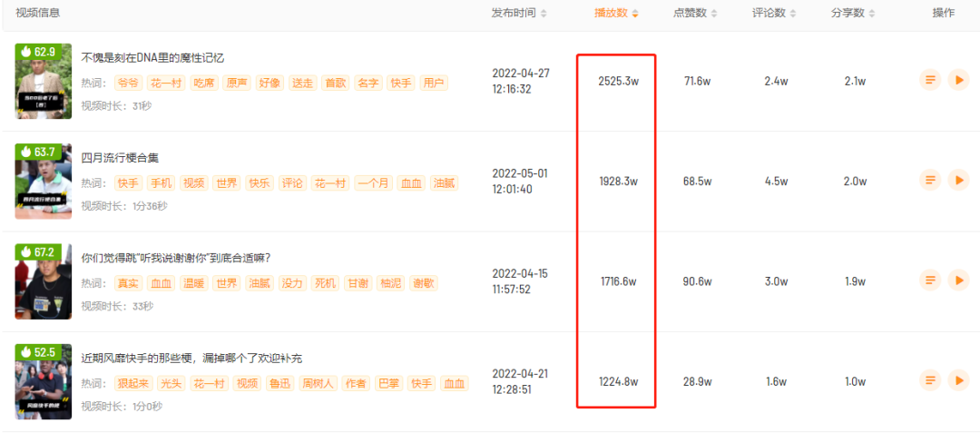Click play count 1716.6w
This screenshot has width=980, height=433.
618,281
